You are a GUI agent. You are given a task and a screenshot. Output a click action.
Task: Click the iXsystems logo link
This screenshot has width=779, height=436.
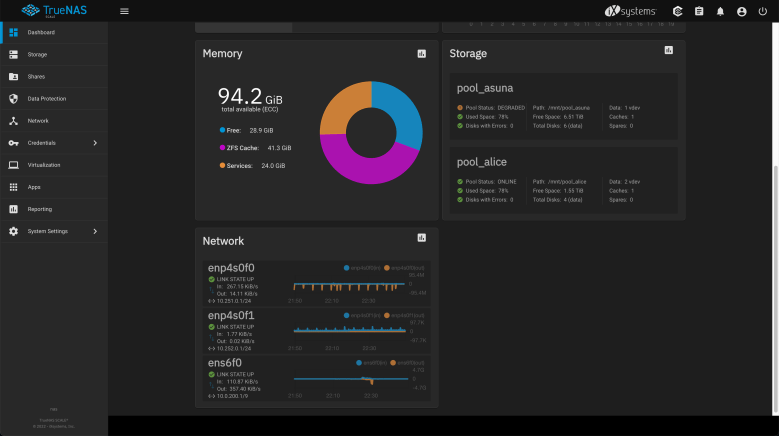point(631,11)
